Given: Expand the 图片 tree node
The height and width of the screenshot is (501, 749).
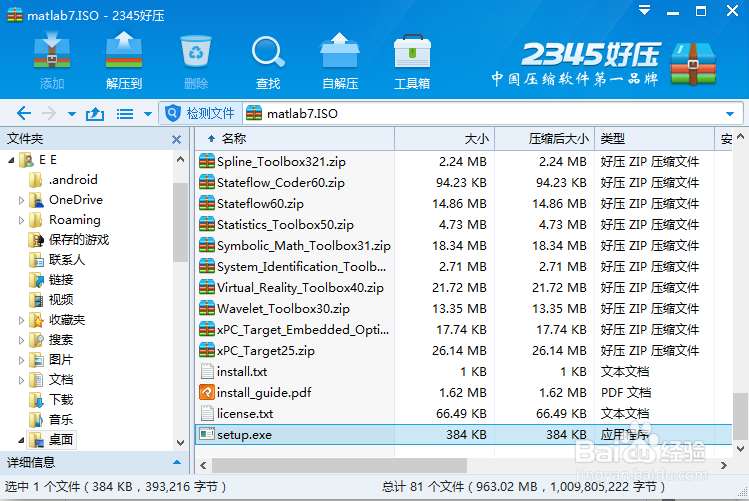Looking at the screenshot, I should (x=21, y=361).
